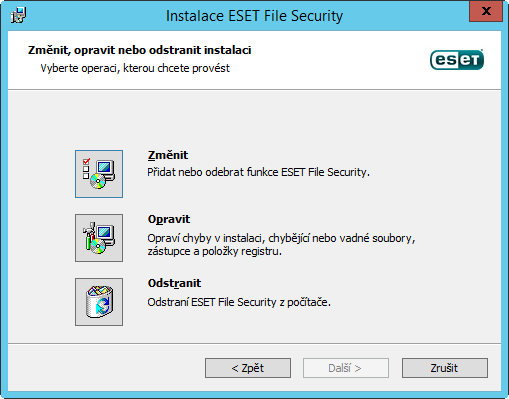Close the installer window with the X button
The height and width of the screenshot is (399, 509).
coord(486,11)
